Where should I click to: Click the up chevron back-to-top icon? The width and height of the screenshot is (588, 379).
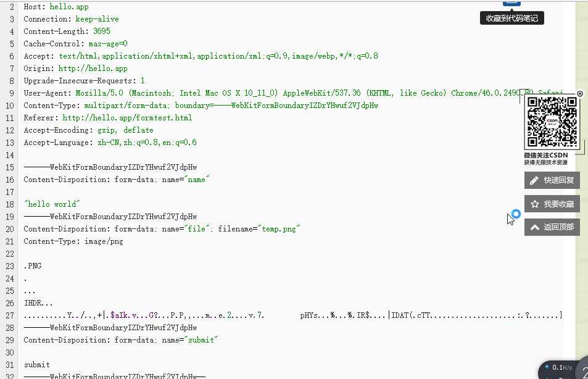click(x=535, y=227)
